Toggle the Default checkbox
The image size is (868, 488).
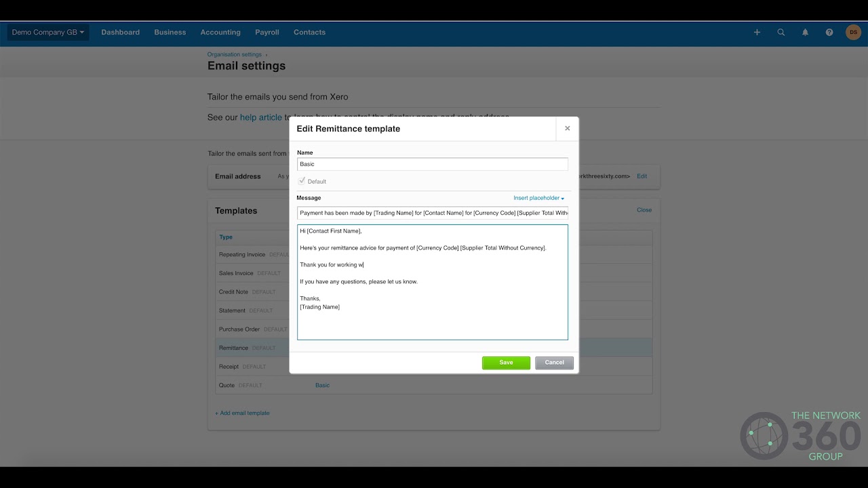(x=302, y=181)
